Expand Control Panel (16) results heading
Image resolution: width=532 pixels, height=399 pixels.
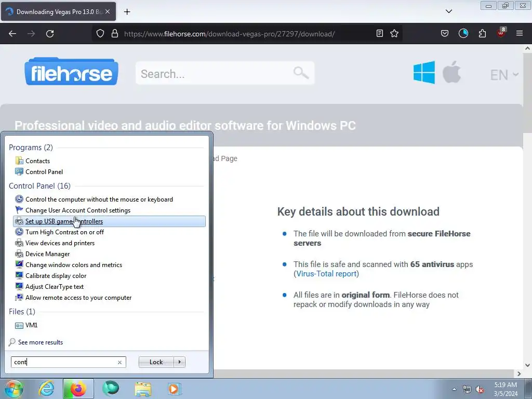39,186
